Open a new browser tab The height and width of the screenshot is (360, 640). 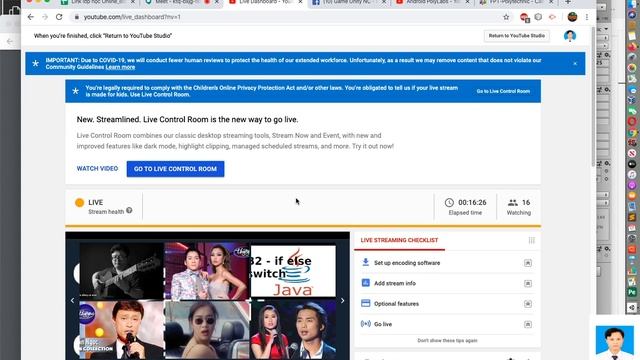point(568,2)
